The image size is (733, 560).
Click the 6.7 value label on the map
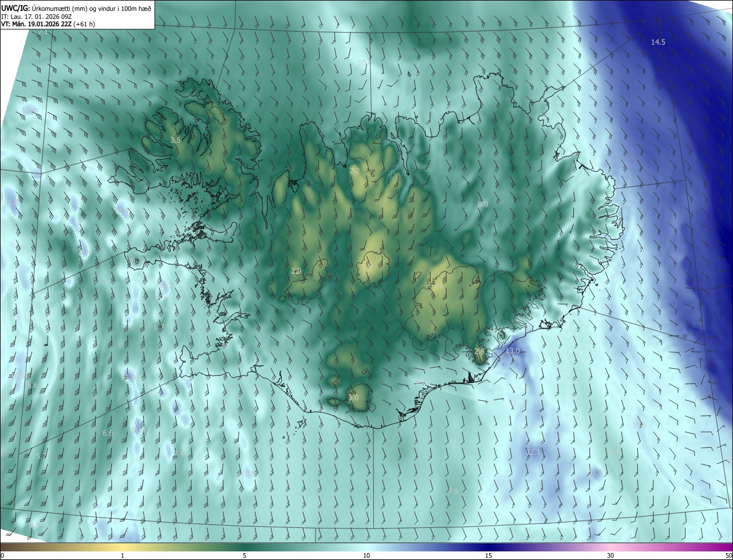pyautogui.click(x=159, y=327)
